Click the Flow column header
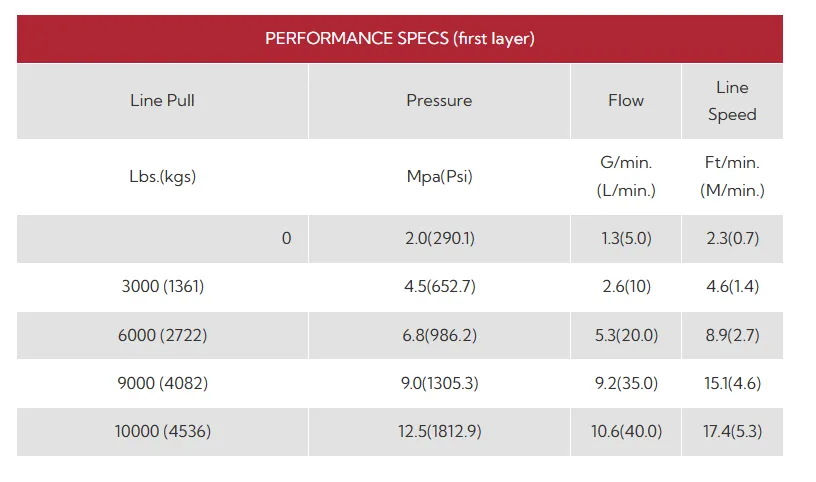The height and width of the screenshot is (482, 816). [626, 101]
